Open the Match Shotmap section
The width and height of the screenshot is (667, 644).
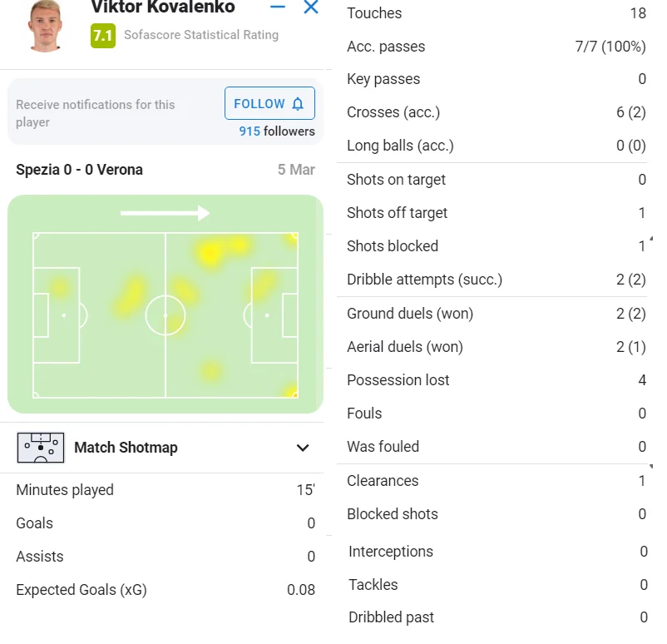tap(126, 448)
